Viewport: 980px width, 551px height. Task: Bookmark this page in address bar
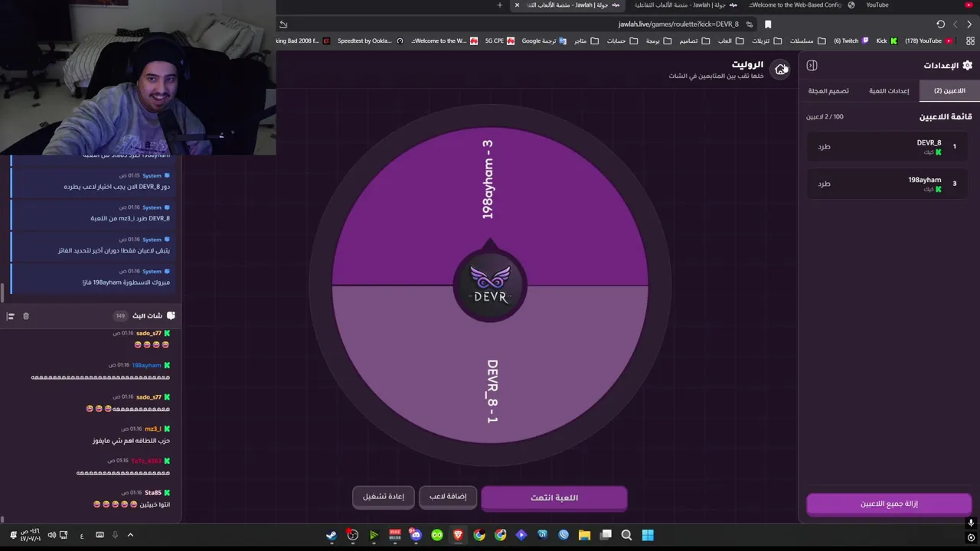(768, 24)
